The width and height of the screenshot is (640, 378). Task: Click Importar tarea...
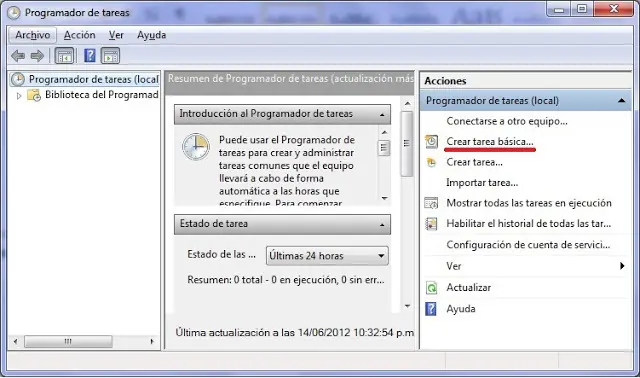(x=482, y=182)
